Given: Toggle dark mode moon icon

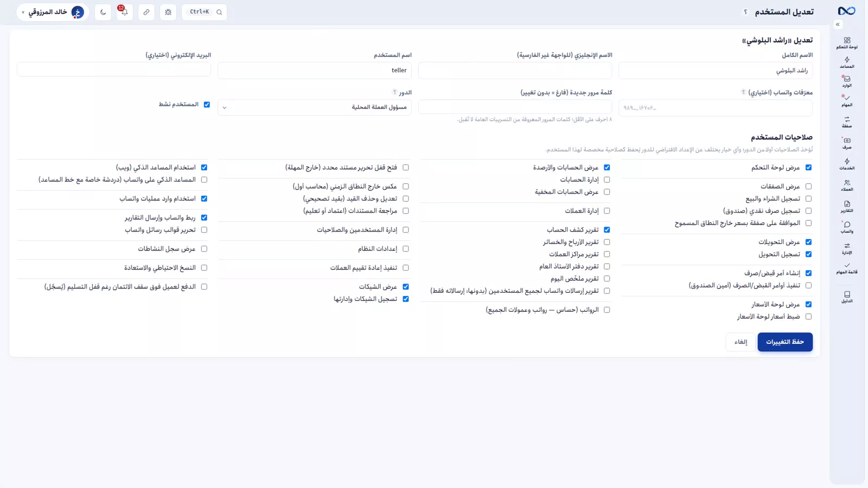Looking at the screenshot, I should (103, 12).
